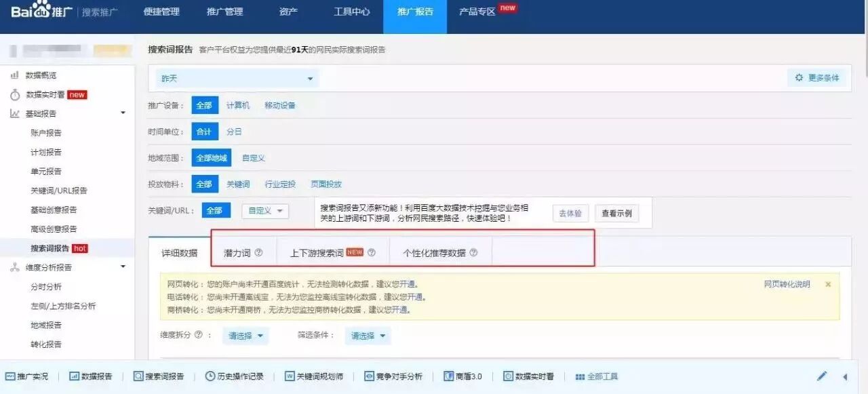Screen dimensions: 868x394
Task: Switch 时间单位 to 分日
Action: click(234, 132)
